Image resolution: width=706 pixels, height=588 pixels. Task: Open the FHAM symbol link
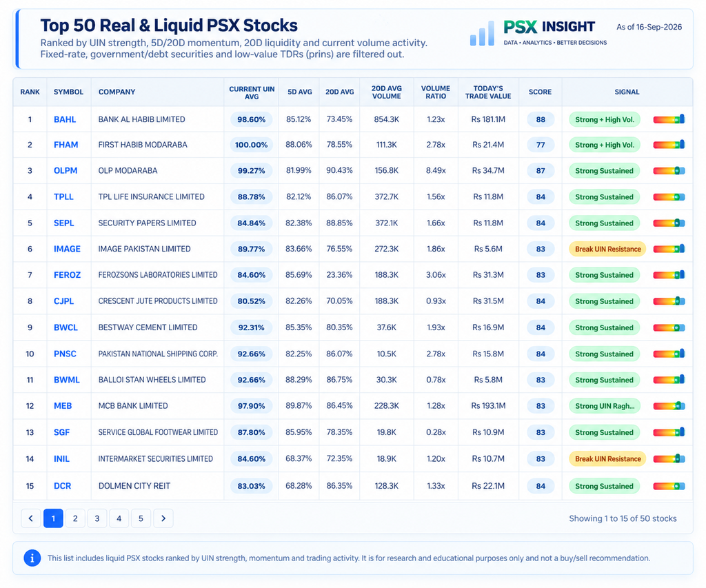[65, 145]
